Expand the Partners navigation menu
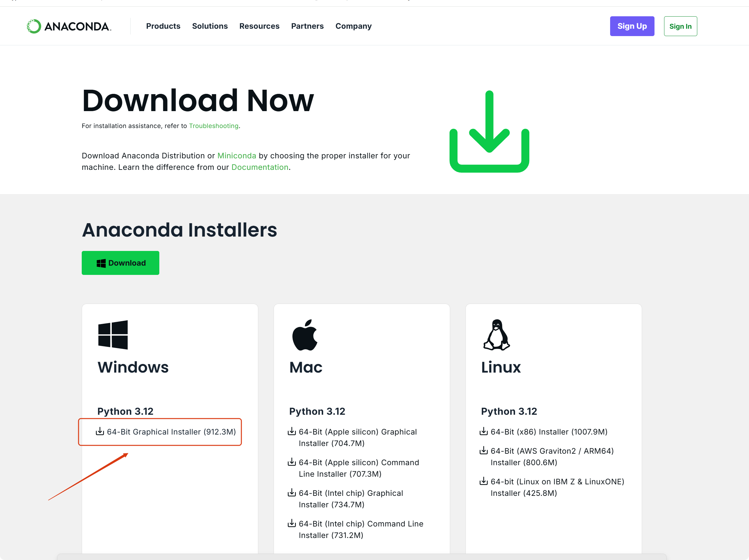 tap(307, 26)
